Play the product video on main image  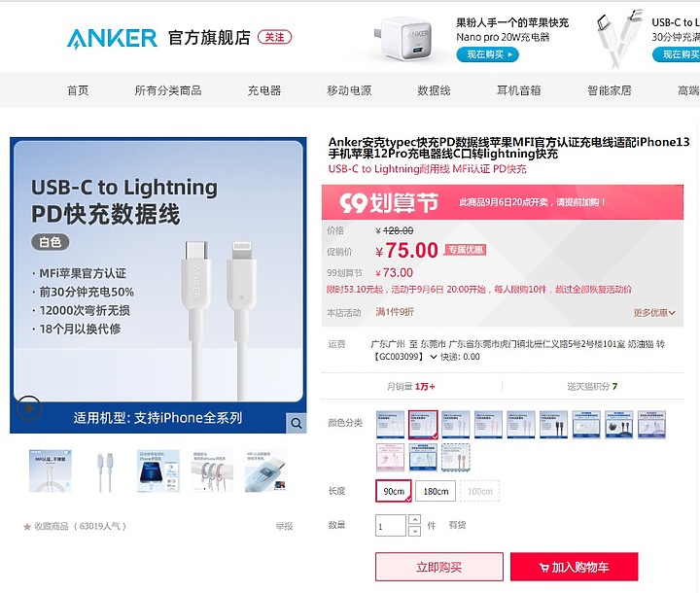pos(28,408)
